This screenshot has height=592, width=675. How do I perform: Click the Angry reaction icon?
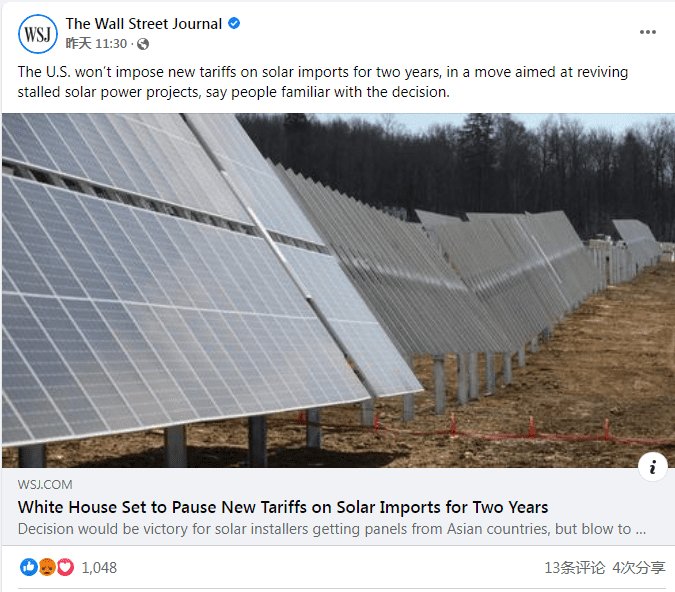click(46, 568)
